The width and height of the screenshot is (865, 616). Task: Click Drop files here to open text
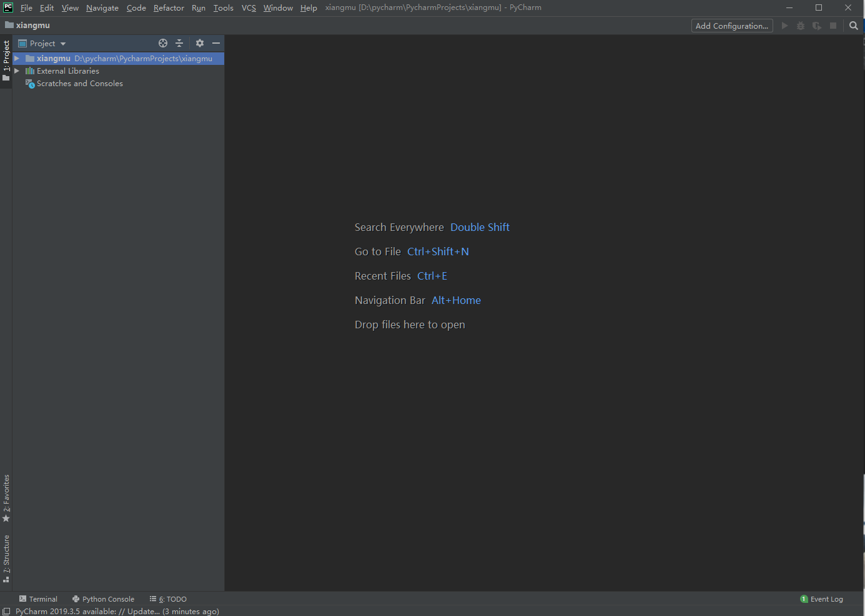(x=410, y=325)
